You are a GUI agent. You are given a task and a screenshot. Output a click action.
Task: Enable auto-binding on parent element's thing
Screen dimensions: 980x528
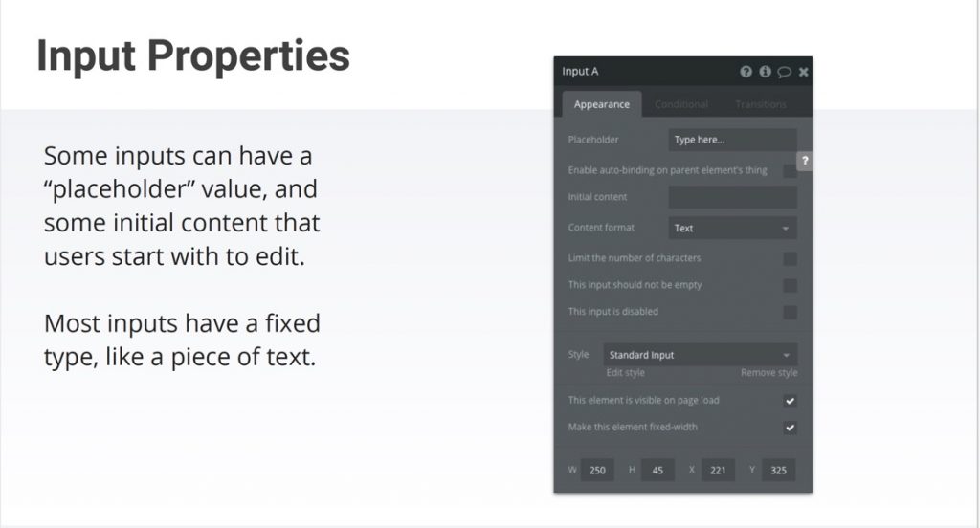[790, 170]
